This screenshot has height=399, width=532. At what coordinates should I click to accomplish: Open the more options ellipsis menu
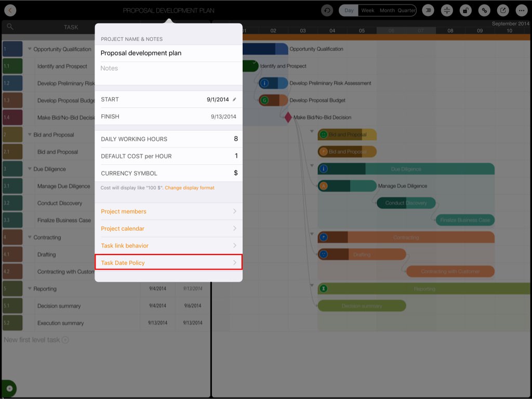point(521,10)
